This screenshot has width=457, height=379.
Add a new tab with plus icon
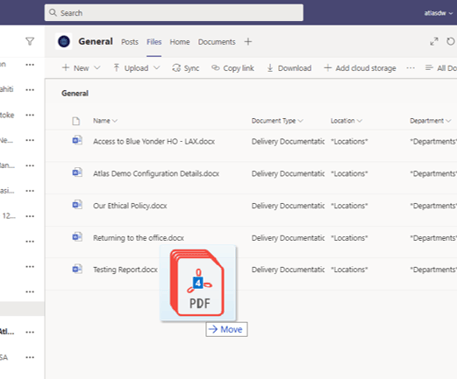248,42
